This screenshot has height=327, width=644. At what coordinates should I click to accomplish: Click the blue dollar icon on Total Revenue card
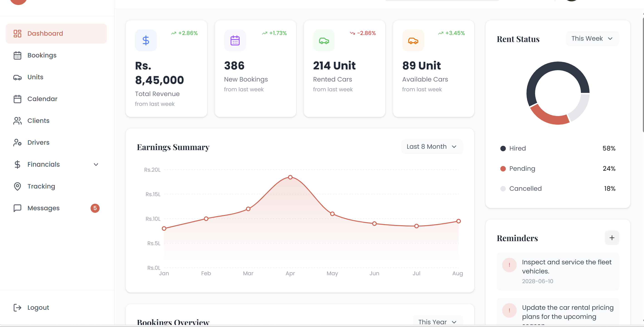pyautogui.click(x=146, y=40)
